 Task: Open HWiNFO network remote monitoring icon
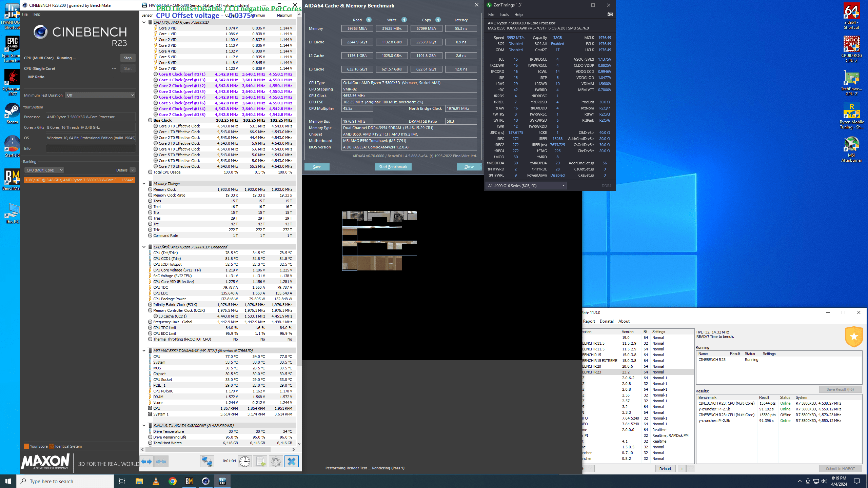[207, 462]
